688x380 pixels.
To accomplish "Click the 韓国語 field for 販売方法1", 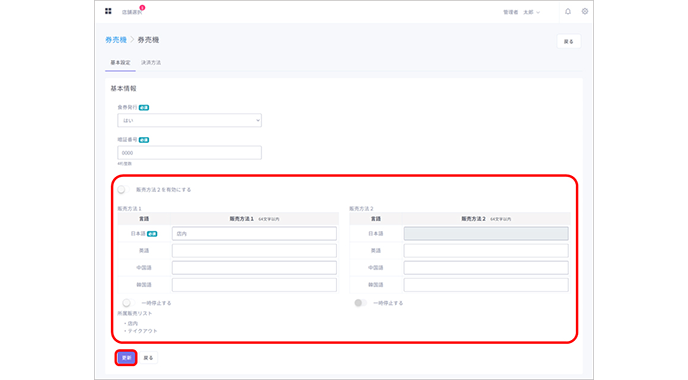I will pos(254,285).
